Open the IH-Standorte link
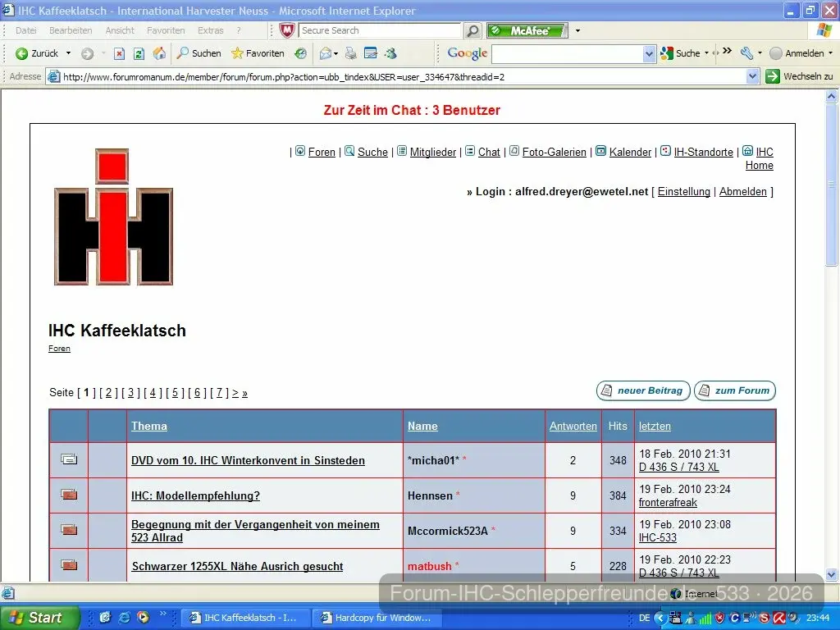Screen dimensions: 840x630 703,152
